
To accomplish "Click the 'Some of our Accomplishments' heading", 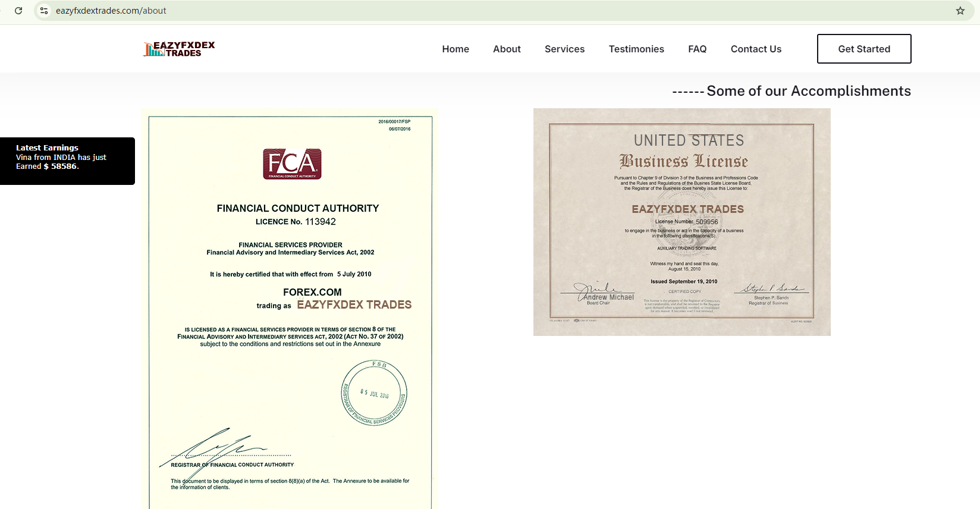I will click(x=791, y=91).
